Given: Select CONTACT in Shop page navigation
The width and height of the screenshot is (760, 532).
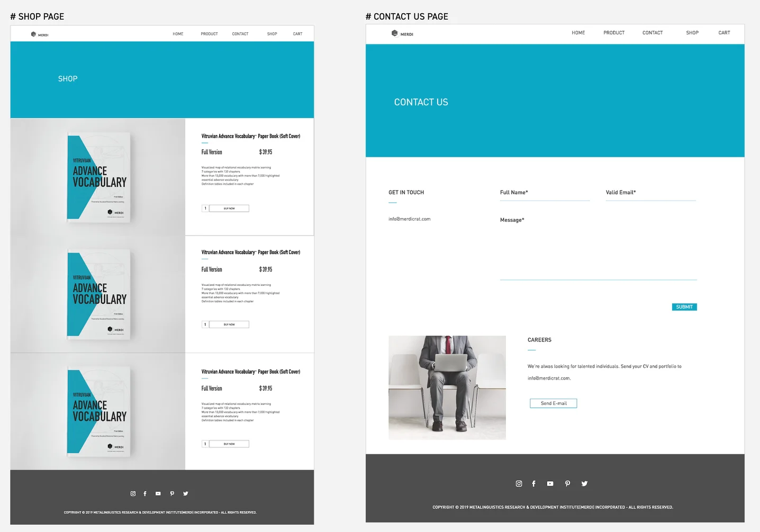Looking at the screenshot, I should 240,34.
